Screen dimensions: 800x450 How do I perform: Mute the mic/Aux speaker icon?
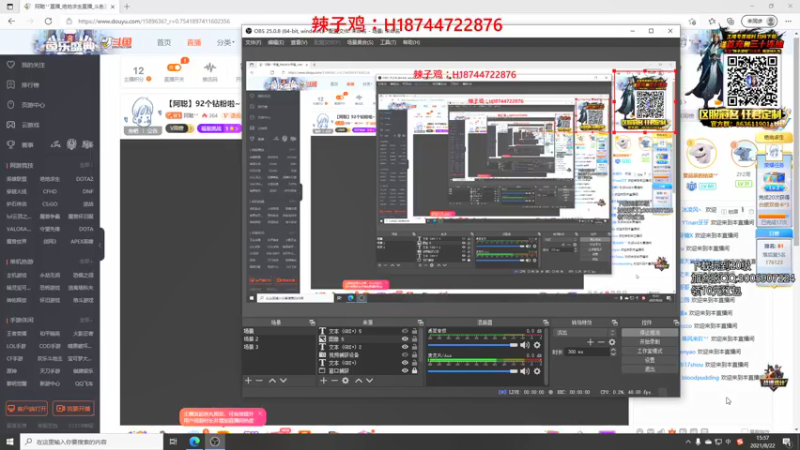coord(525,371)
